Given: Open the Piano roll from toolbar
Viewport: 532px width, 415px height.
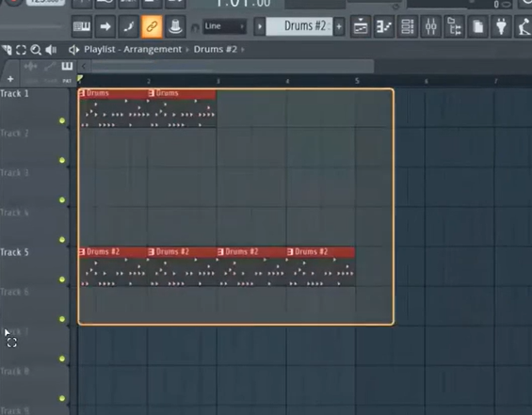Looking at the screenshot, I should tap(384, 26).
